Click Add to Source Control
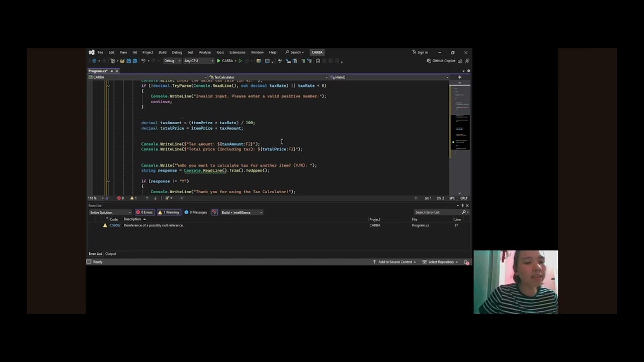The image size is (644, 362). 395,262
